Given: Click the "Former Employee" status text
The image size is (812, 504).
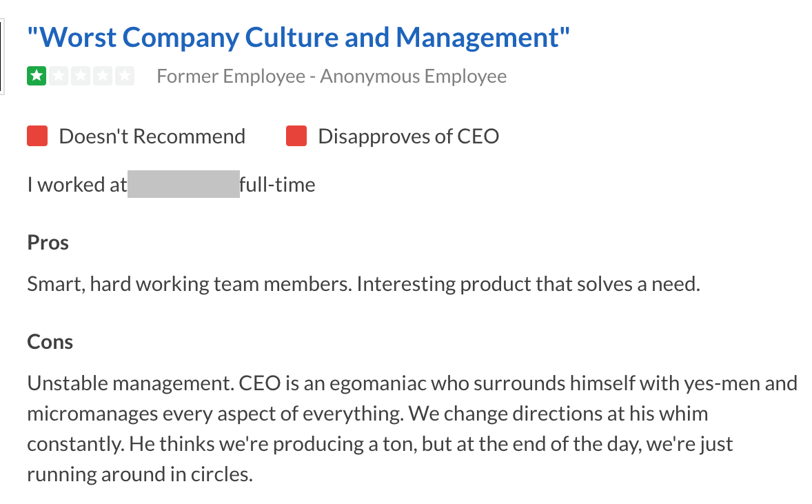Looking at the screenshot, I should (230, 76).
